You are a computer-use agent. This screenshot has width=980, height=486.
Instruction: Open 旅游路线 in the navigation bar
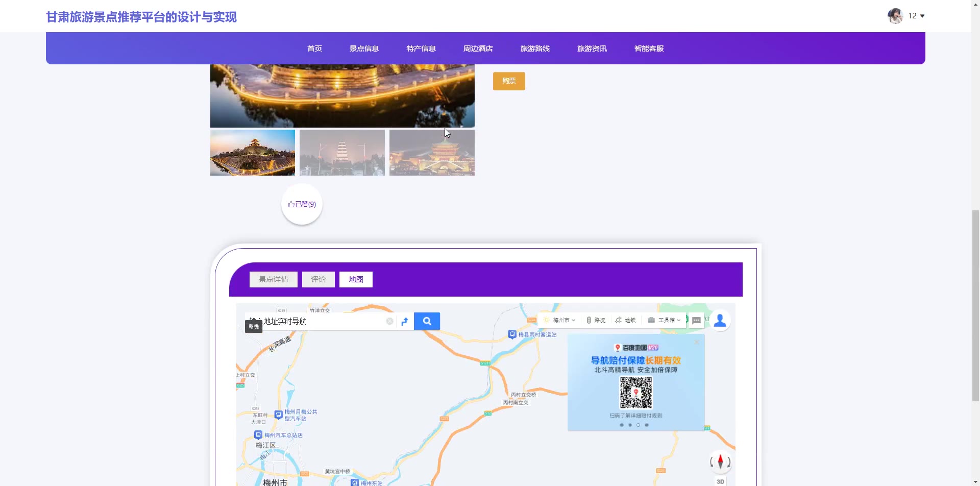[535, 48]
